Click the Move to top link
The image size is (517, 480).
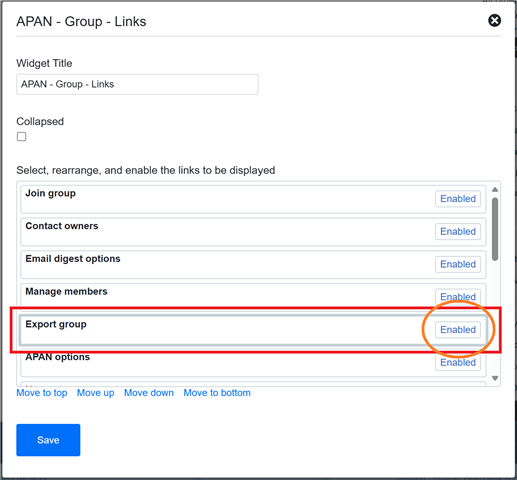pyautogui.click(x=42, y=393)
